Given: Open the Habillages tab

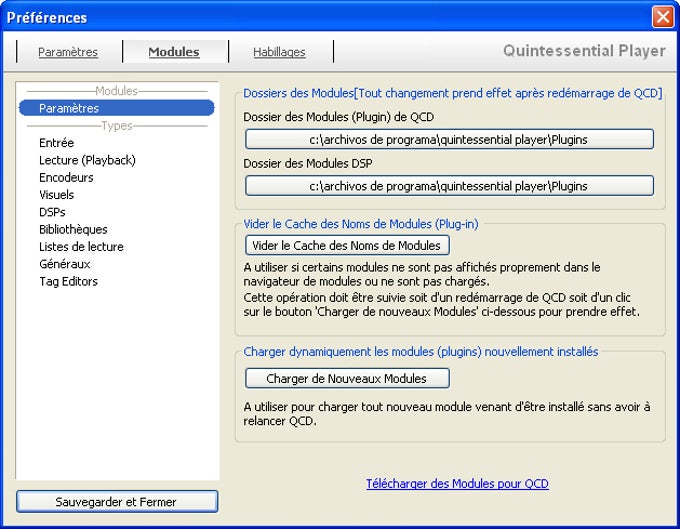Looking at the screenshot, I should (279, 52).
